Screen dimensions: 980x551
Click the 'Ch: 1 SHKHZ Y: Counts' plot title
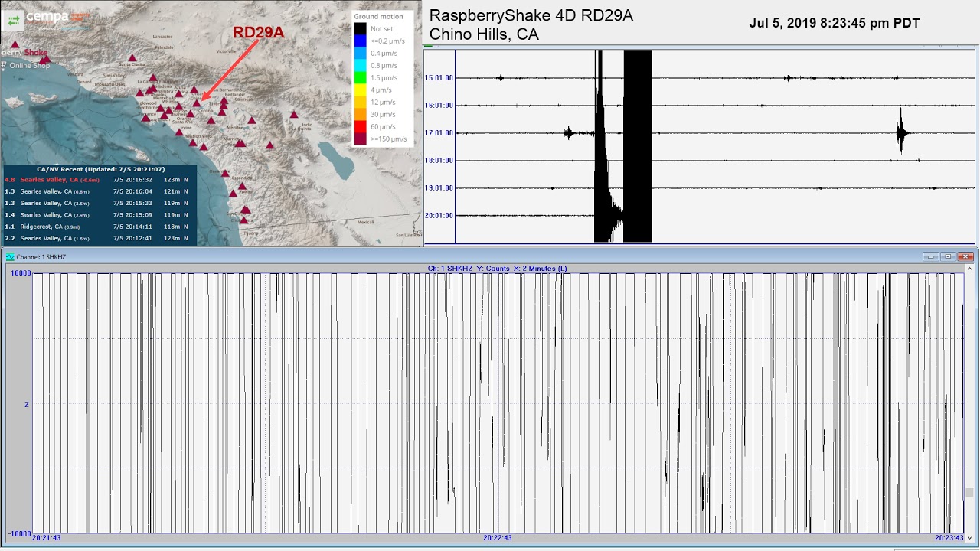tap(496, 269)
